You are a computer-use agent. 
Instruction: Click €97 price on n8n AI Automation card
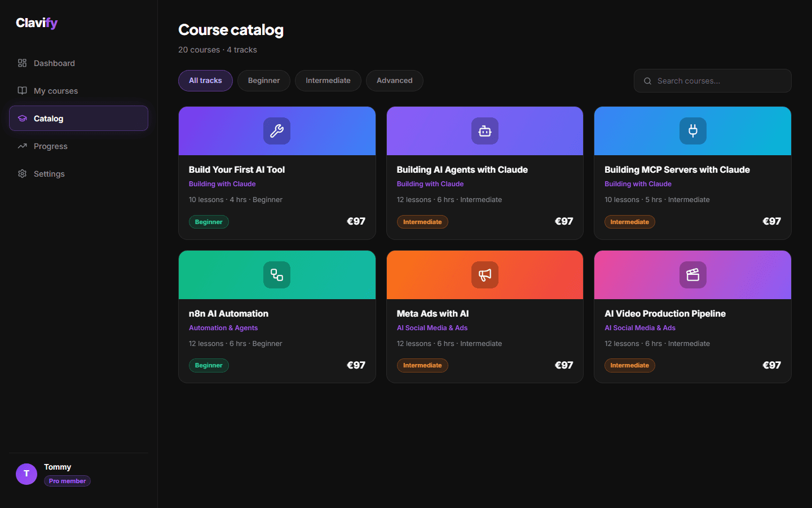pos(356,365)
